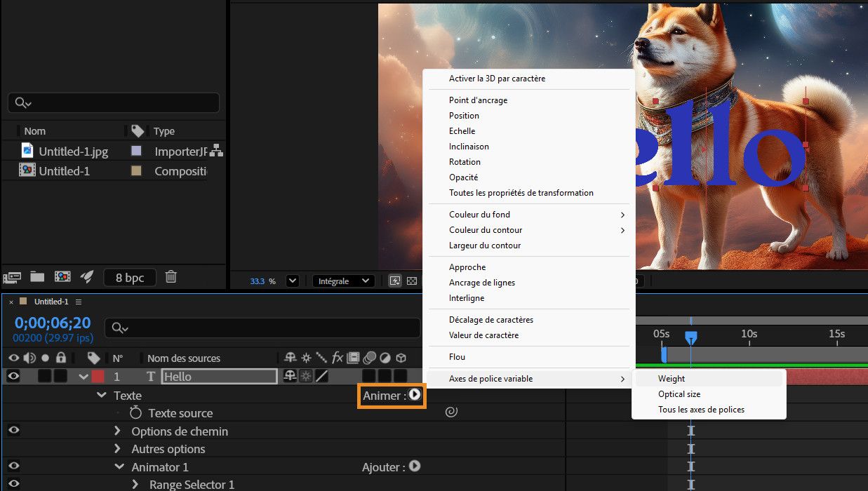
Task: Click the rocket project settings icon
Action: click(87, 277)
